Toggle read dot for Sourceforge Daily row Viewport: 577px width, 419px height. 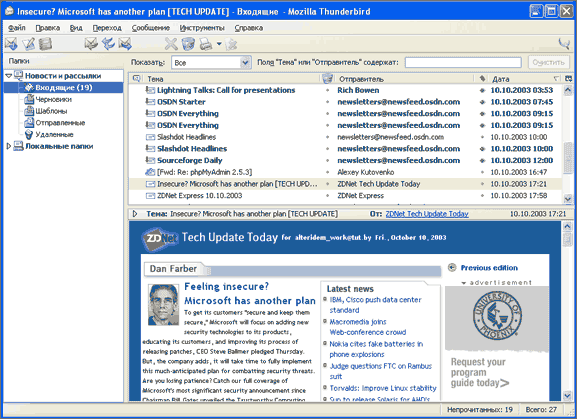coord(327,160)
